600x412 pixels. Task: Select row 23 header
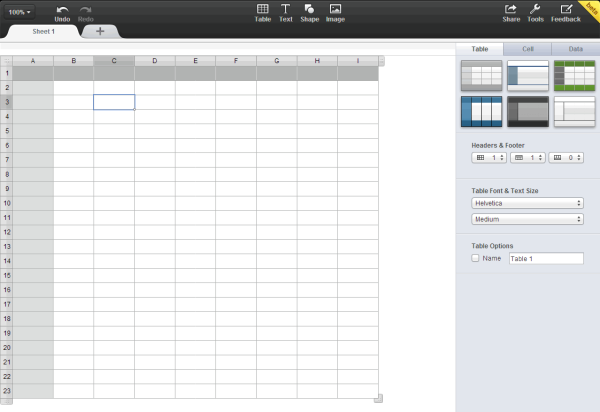click(7, 391)
